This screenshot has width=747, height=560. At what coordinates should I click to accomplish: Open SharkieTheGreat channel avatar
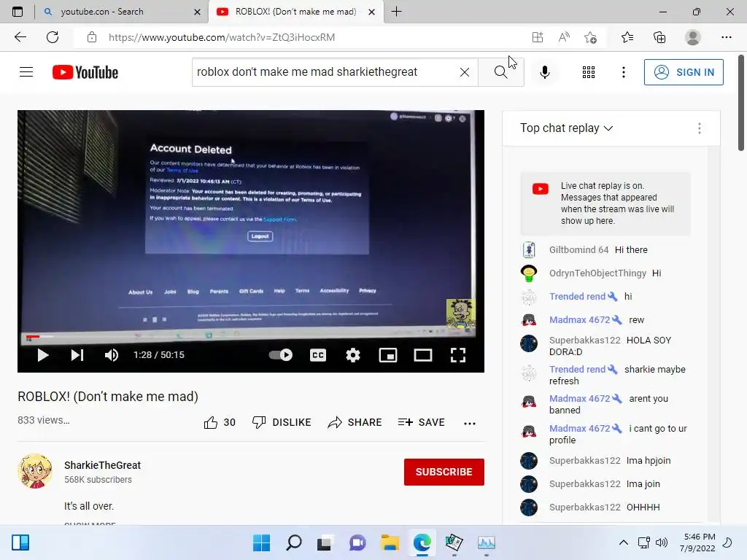point(35,471)
